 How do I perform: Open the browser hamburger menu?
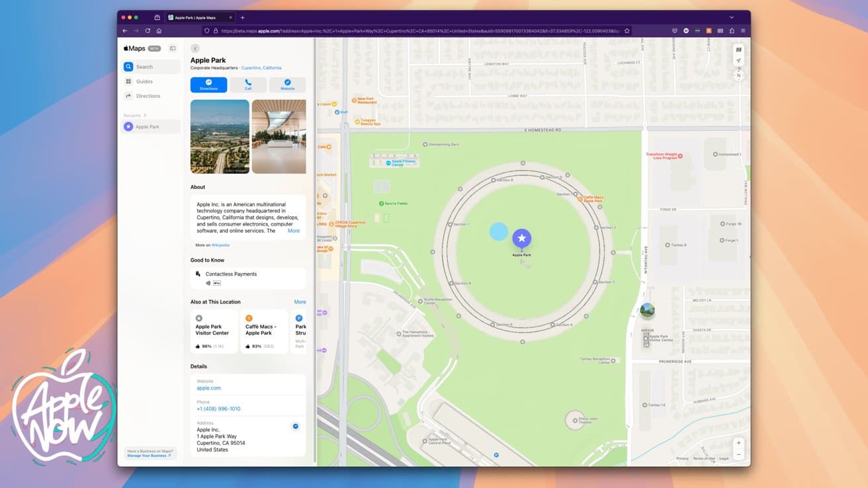coord(743,30)
